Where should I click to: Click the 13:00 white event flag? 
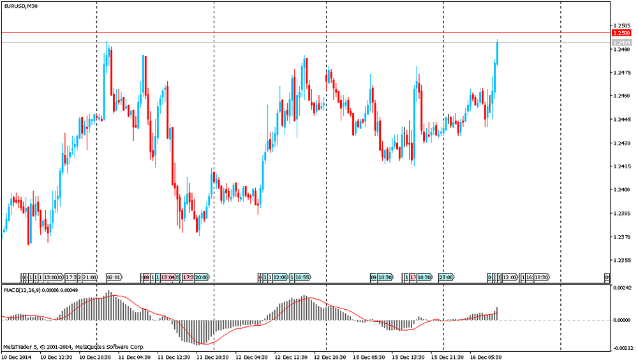52,277
